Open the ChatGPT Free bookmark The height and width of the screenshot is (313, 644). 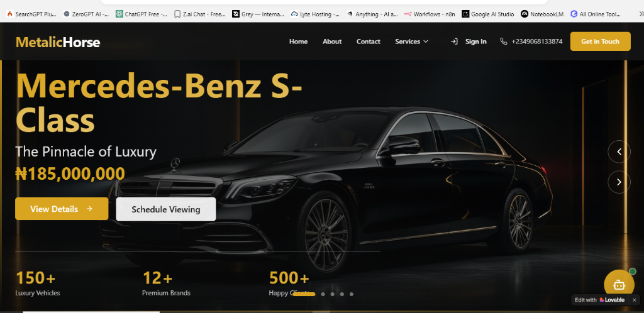point(142,14)
